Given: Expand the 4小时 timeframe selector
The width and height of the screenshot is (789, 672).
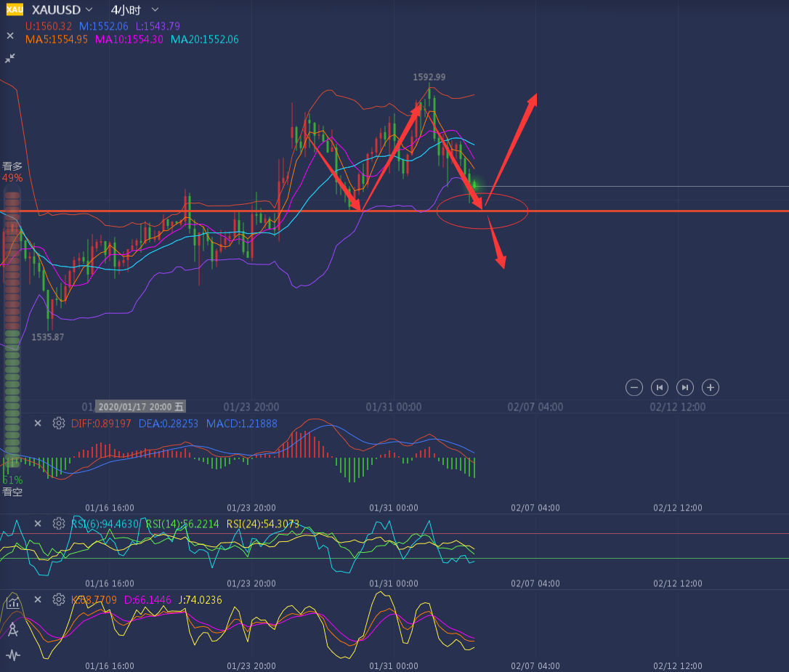Looking at the screenshot, I should (x=155, y=9).
